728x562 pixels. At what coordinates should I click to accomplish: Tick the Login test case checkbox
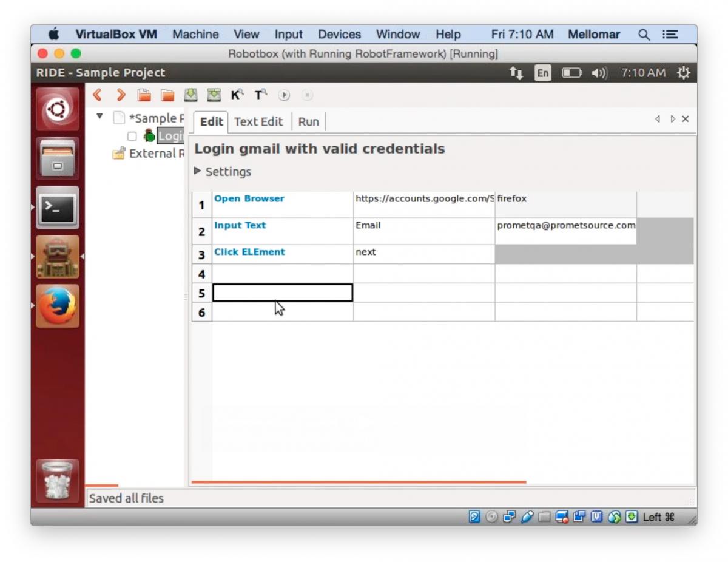click(132, 136)
